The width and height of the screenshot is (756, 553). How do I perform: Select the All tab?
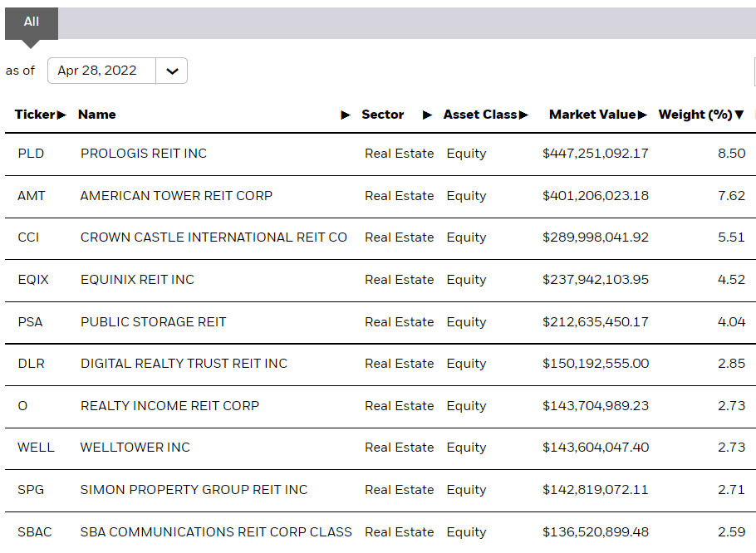pos(32,22)
